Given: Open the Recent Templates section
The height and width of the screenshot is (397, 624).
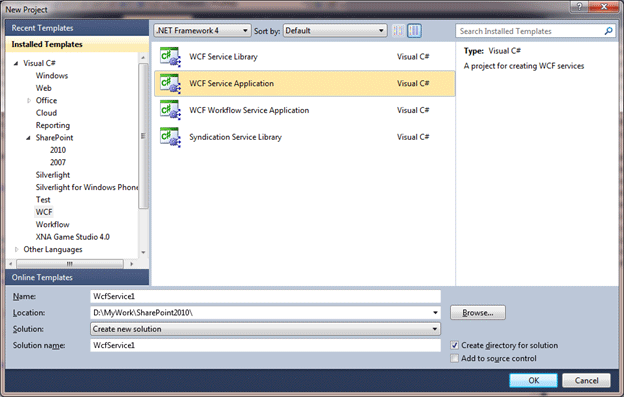Looking at the screenshot, I should point(77,28).
